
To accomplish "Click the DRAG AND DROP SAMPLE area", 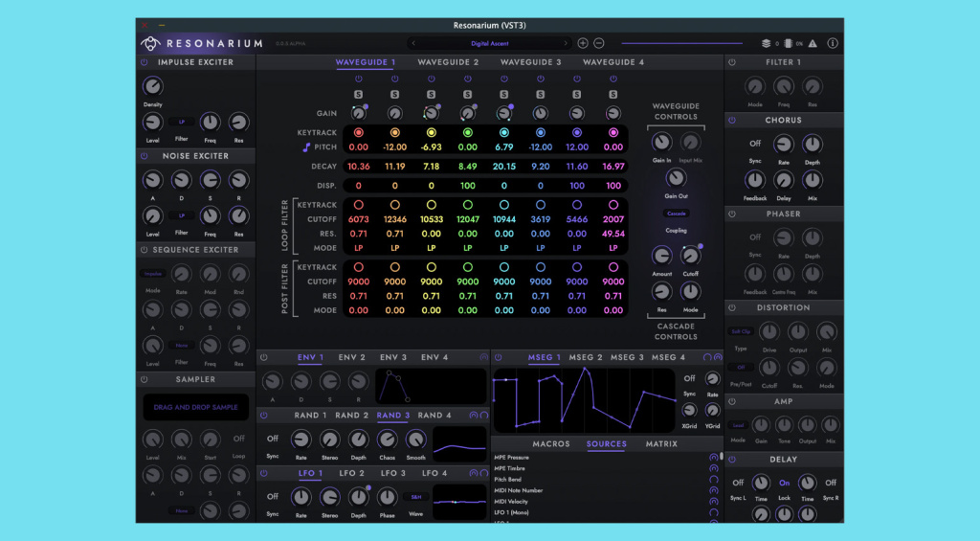I will (x=195, y=407).
